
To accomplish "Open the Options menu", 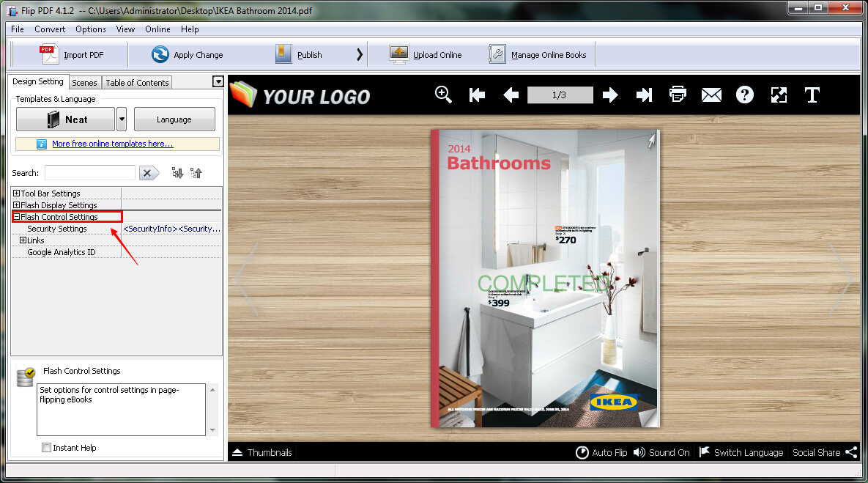I will (x=91, y=29).
